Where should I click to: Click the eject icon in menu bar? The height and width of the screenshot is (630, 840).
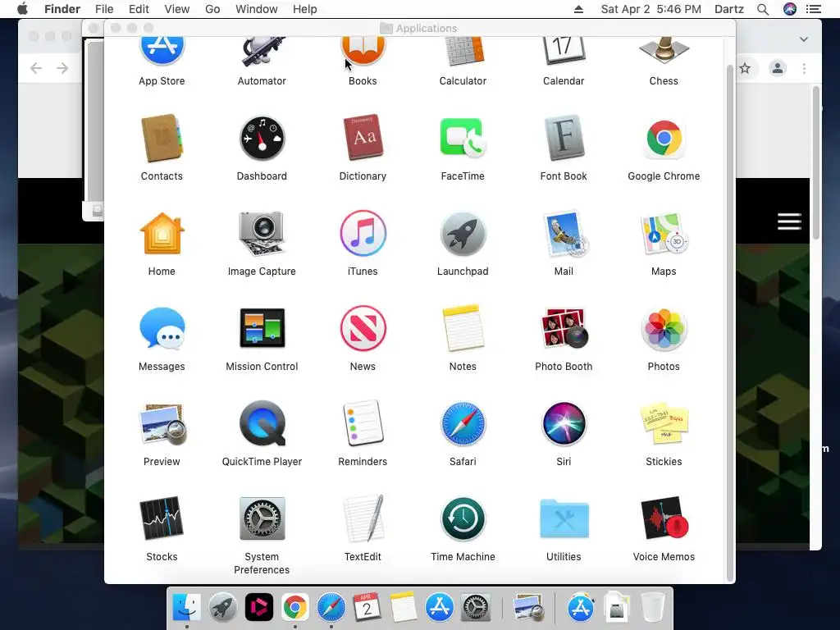tap(578, 9)
